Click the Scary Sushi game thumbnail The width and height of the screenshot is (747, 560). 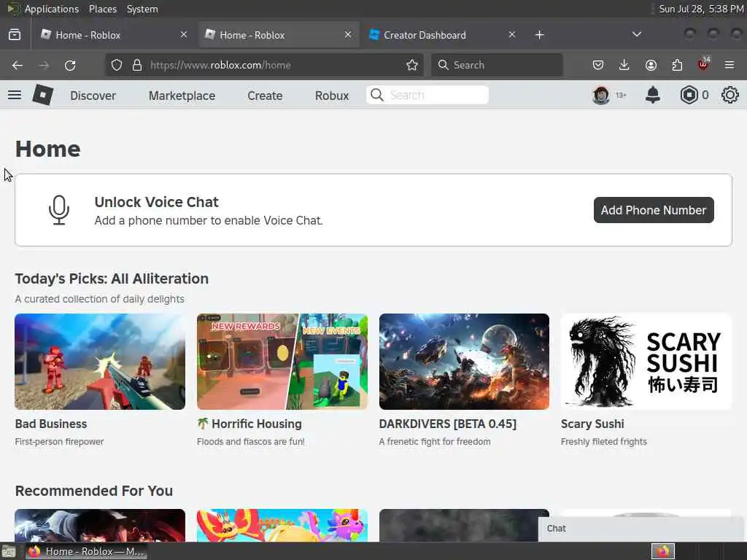coord(646,362)
